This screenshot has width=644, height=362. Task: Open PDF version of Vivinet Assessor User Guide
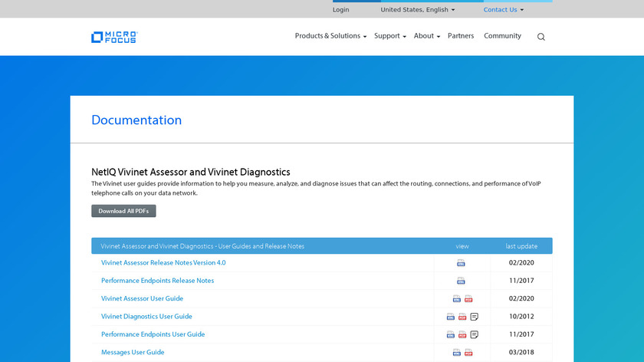[468, 298]
